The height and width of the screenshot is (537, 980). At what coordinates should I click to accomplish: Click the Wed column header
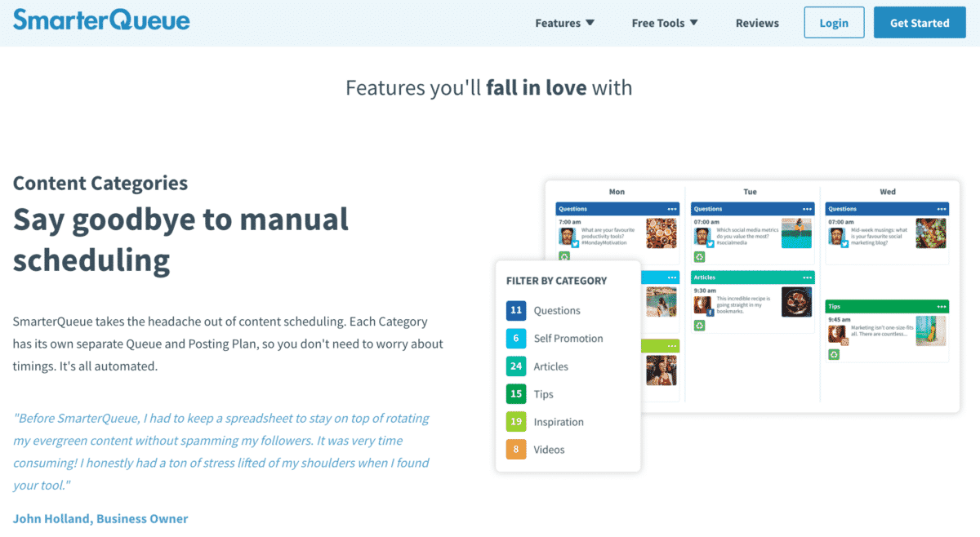click(888, 192)
